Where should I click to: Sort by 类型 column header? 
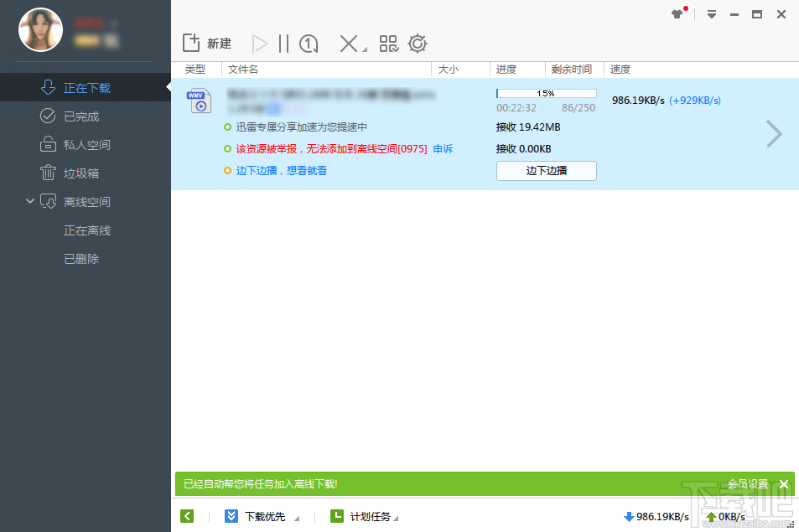click(x=195, y=70)
